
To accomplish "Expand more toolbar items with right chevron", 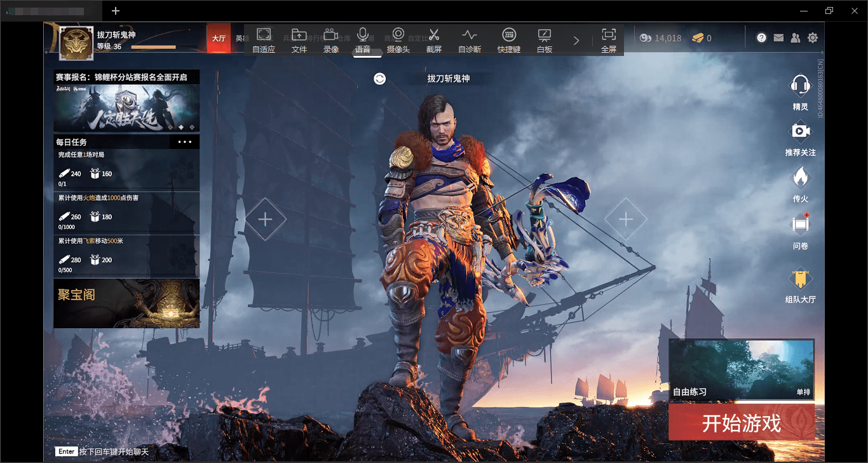I will 576,40.
